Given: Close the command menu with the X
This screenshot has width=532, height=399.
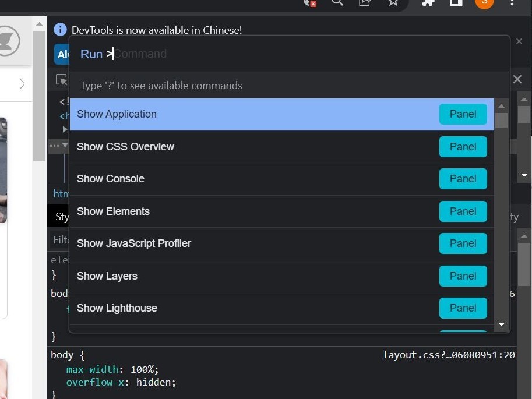Looking at the screenshot, I should (x=517, y=79).
